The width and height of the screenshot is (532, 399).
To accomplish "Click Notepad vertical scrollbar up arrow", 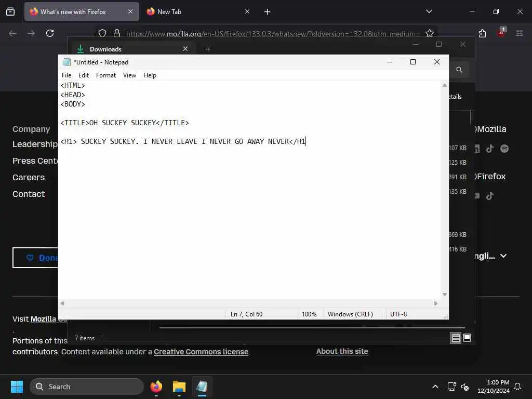I will click(445, 85).
